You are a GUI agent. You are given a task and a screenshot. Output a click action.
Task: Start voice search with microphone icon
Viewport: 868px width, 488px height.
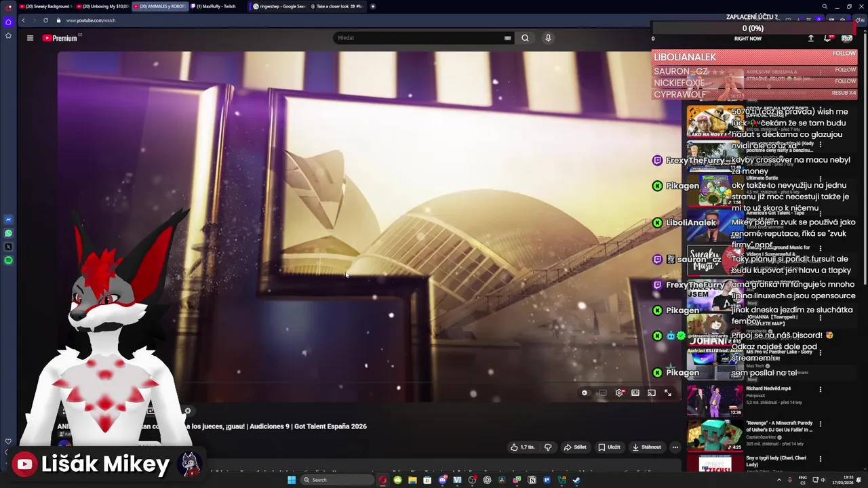coord(548,38)
